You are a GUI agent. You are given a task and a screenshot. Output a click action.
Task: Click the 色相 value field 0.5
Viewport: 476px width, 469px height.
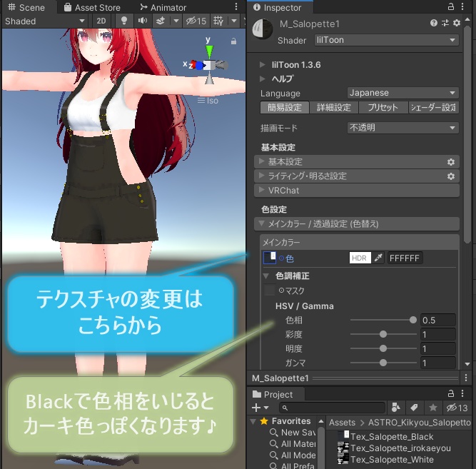[x=437, y=320]
